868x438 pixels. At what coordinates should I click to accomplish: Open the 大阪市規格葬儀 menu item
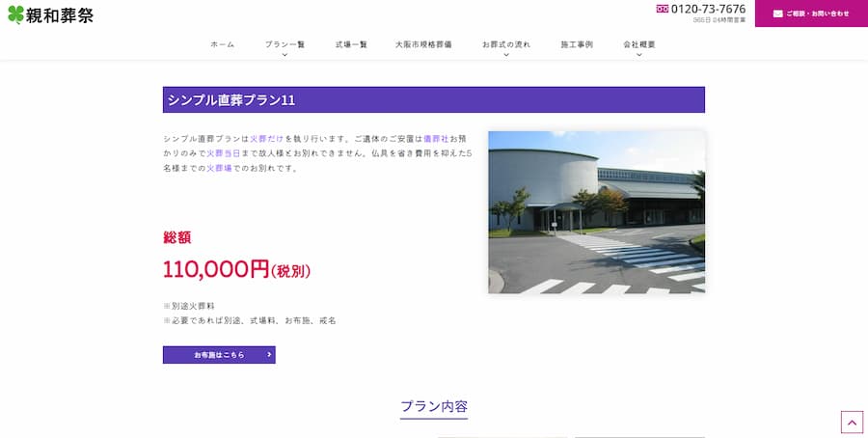click(423, 44)
